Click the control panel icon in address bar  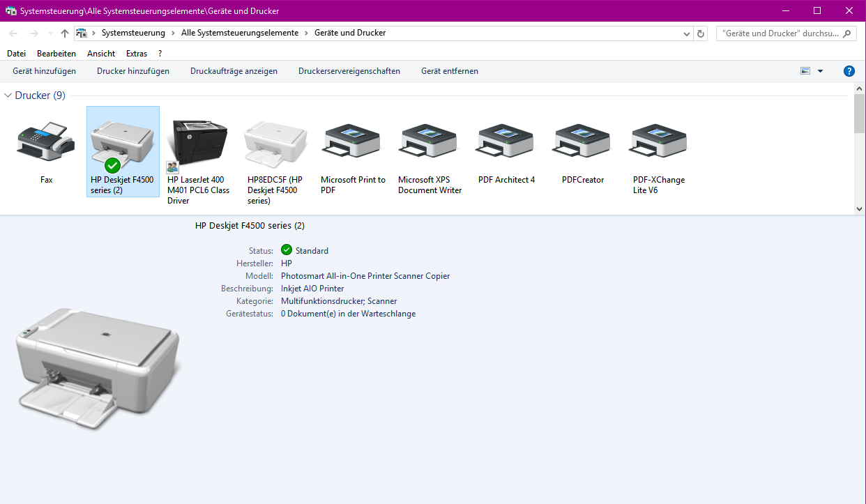pyautogui.click(x=81, y=33)
